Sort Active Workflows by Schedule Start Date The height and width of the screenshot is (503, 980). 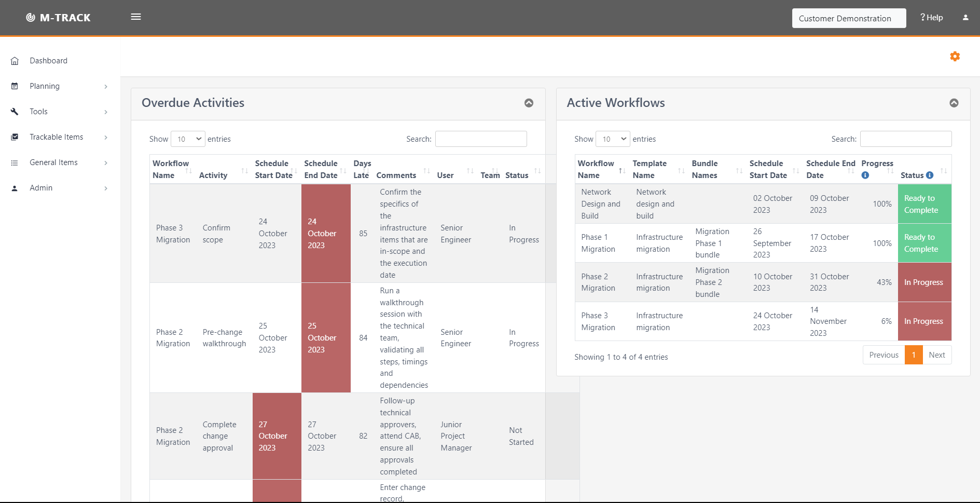click(x=774, y=169)
